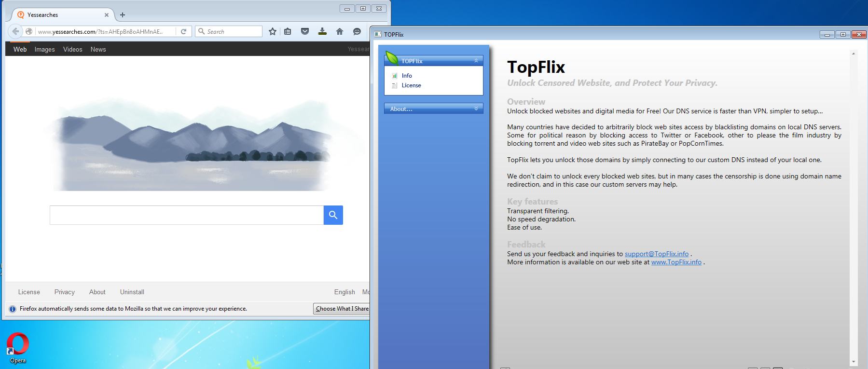The image size is (868, 369).
Task: Click the globe site identity icon
Action: click(x=29, y=31)
